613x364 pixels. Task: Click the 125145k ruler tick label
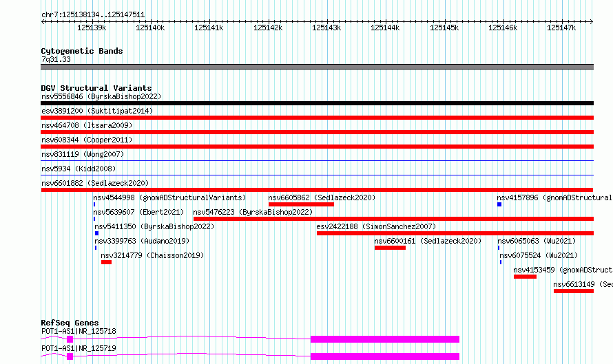[x=444, y=28]
